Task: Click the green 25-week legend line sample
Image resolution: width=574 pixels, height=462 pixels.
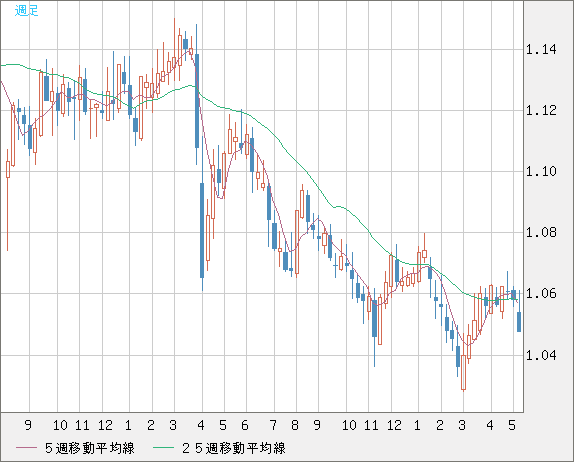Action: tap(163, 448)
